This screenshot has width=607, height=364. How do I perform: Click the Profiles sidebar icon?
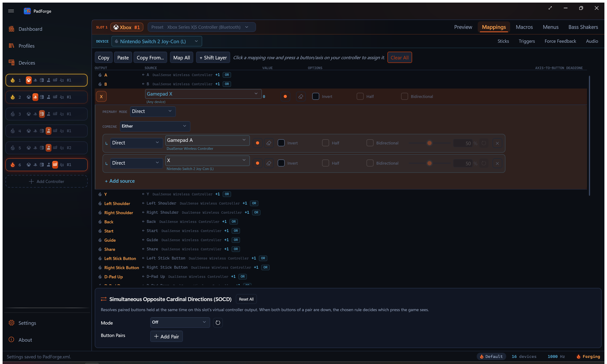point(11,46)
